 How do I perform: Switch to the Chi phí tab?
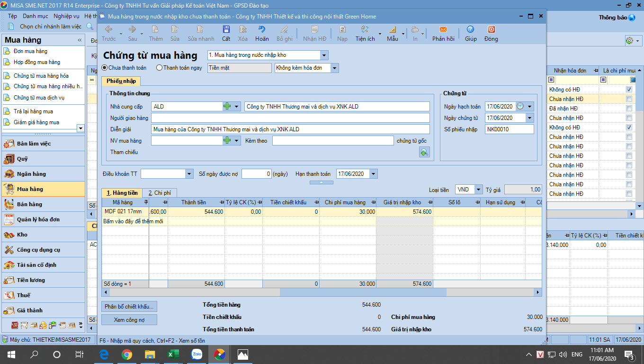click(x=160, y=193)
